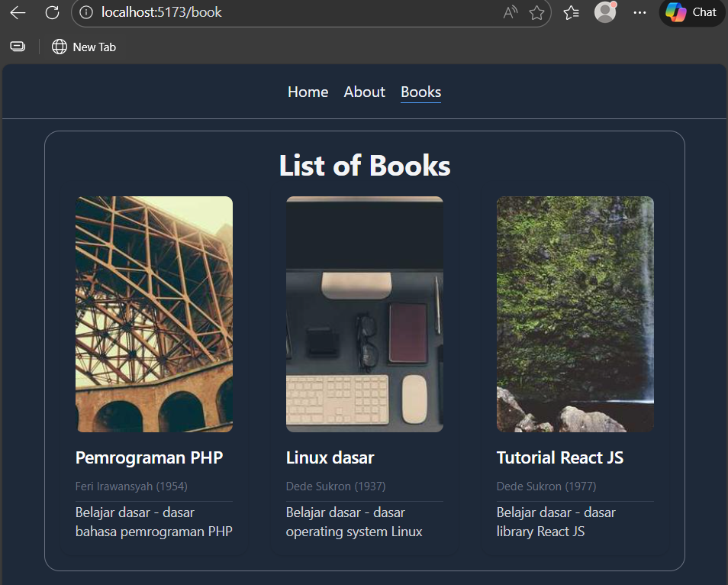This screenshot has height=585, width=728.
Task: Click the Linux dasar title
Action: (x=330, y=457)
